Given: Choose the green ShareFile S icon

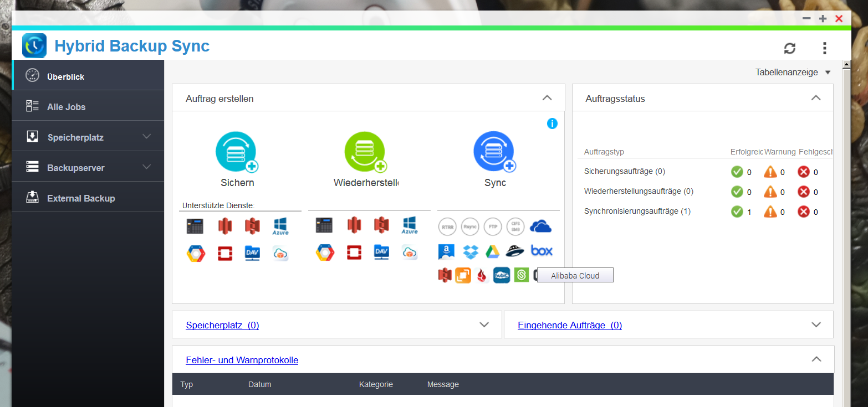Looking at the screenshot, I should coord(522,275).
